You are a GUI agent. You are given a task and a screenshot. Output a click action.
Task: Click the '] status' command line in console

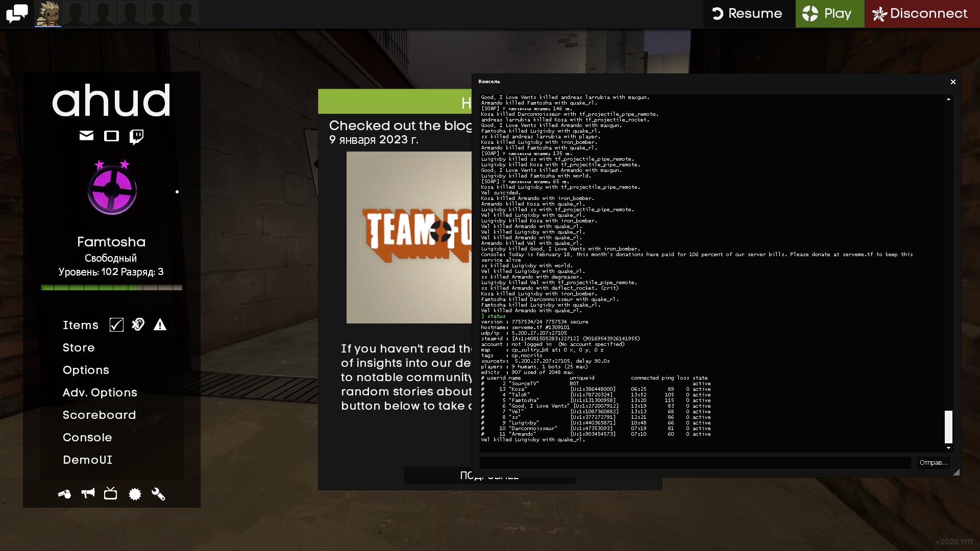coord(493,316)
